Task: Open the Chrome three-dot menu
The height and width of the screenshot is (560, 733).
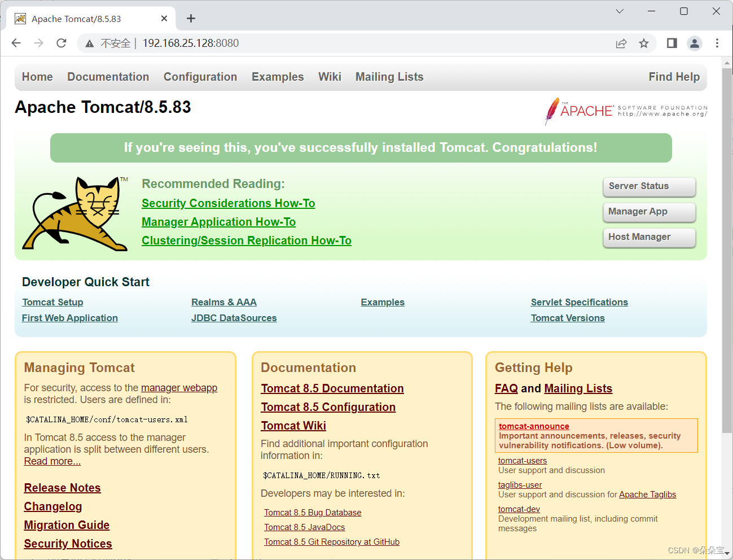Action: click(x=717, y=43)
